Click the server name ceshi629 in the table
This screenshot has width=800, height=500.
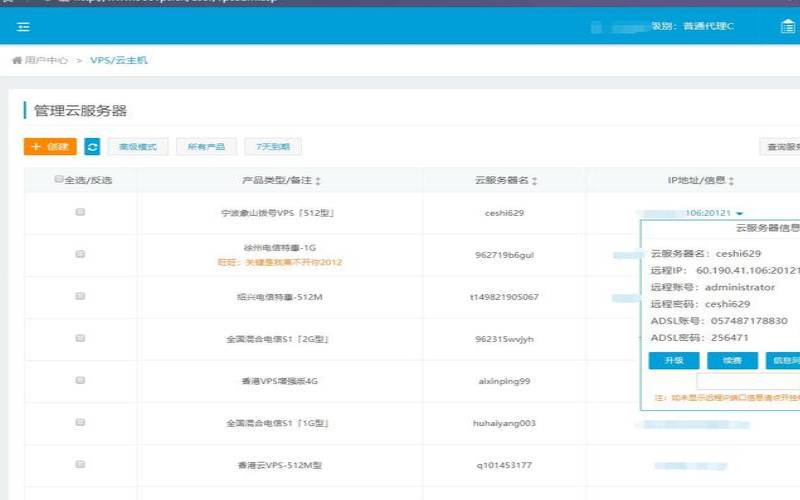tap(504, 213)
